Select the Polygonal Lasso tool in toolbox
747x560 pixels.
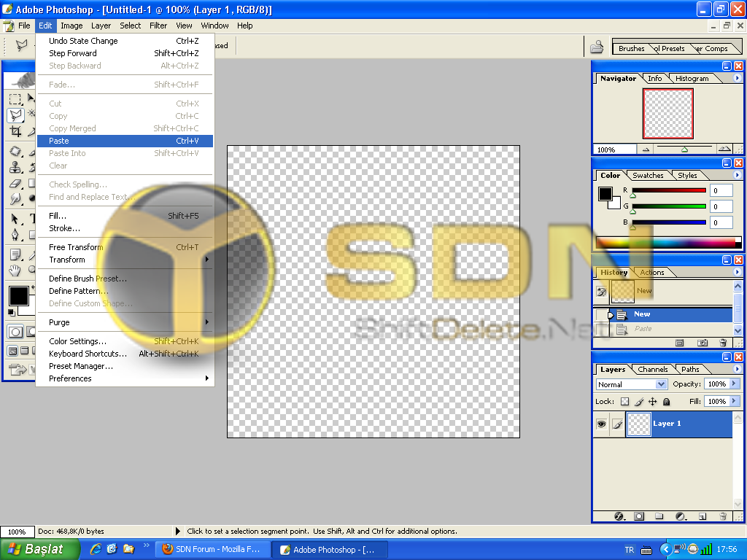(15, 115)
